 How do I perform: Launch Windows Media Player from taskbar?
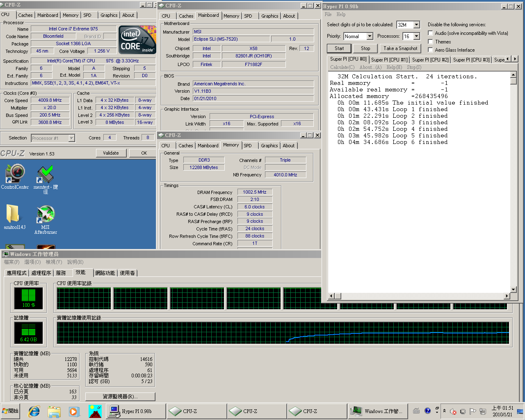(x=74, y=411)
